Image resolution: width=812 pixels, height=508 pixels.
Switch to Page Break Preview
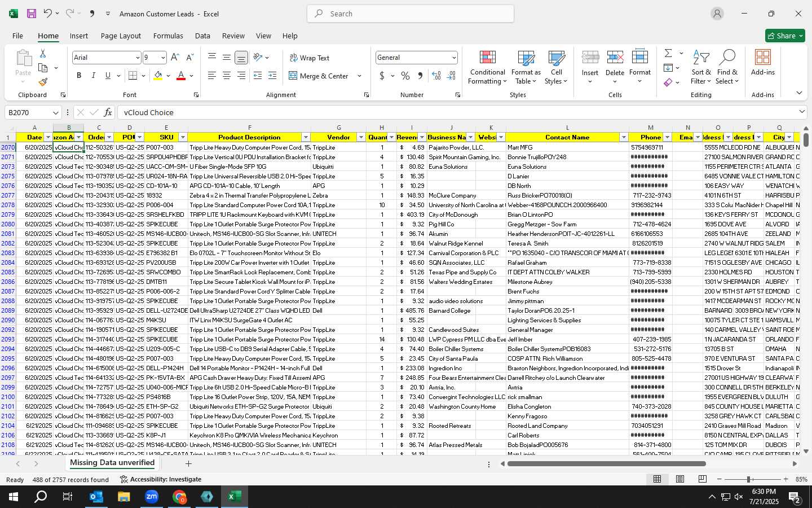pyautogui.click(x=703, y=479)
